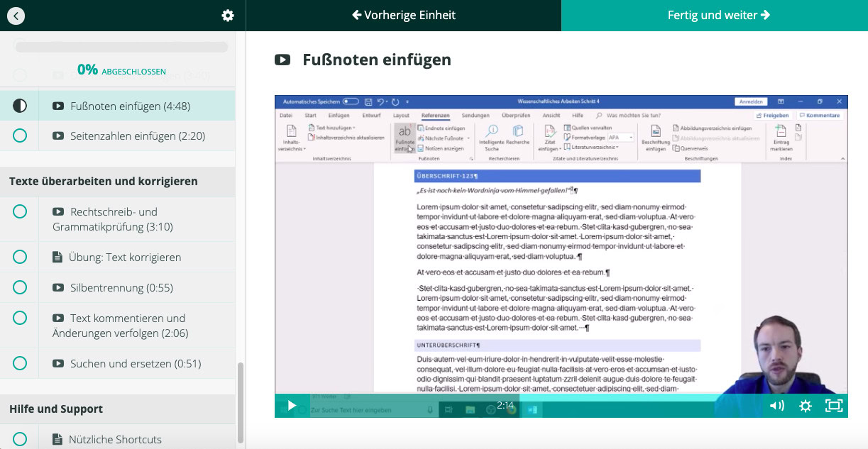The width and height of the screenshot is (868, 449).
Task: Expand the Nächste Fußnote dropdown
Action: [x=468, y=139]
